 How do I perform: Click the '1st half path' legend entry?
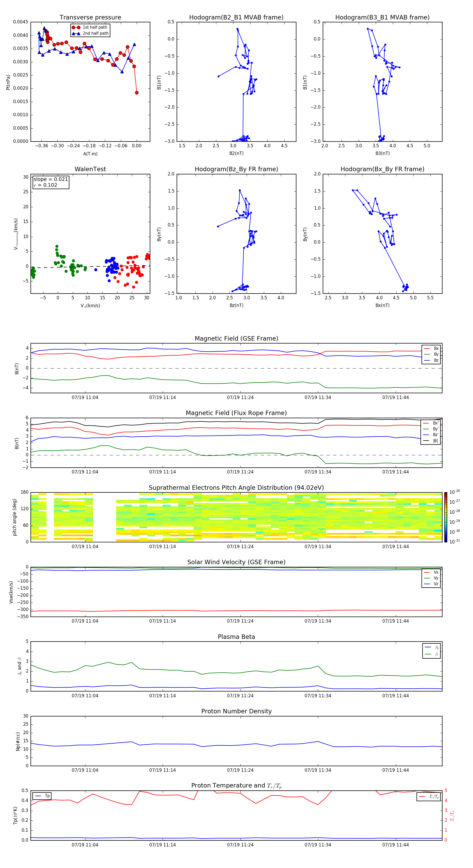(x=90, y=27)
